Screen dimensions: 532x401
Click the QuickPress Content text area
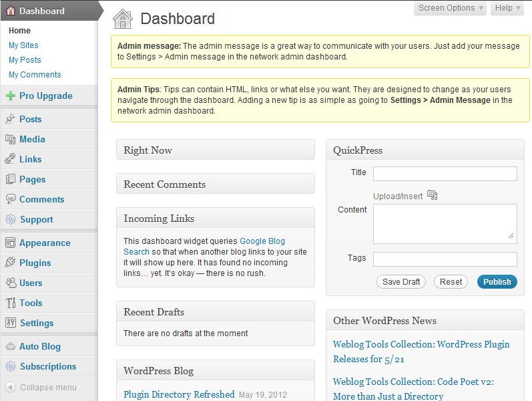pos(445,224)
